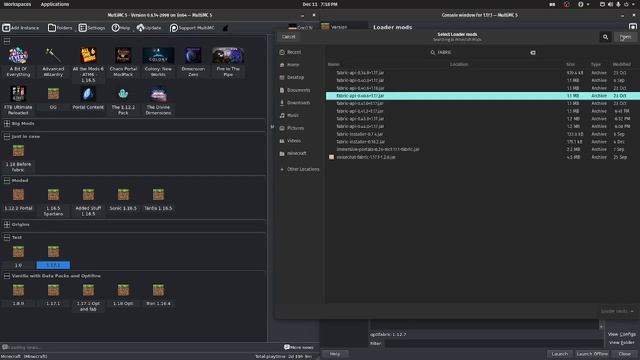Click Support MultiMC Patreon button
The image size is (640, 360).
point(192,28)
